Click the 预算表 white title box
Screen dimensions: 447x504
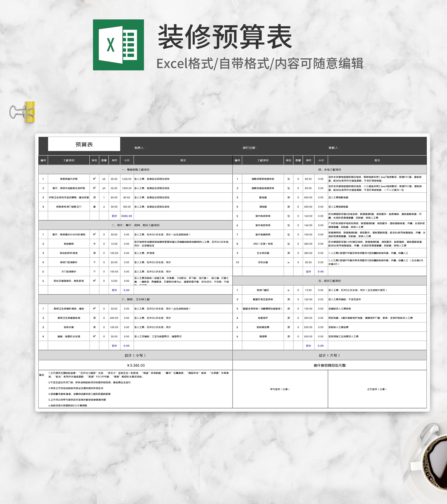point(84,144)
